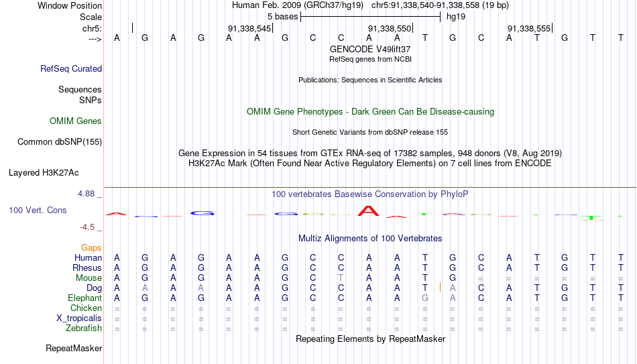637x364 pixels.
Task: Click the H3K27Ac Mark ENCODE title
Action: pyautogui.click(x=370, y=164)
